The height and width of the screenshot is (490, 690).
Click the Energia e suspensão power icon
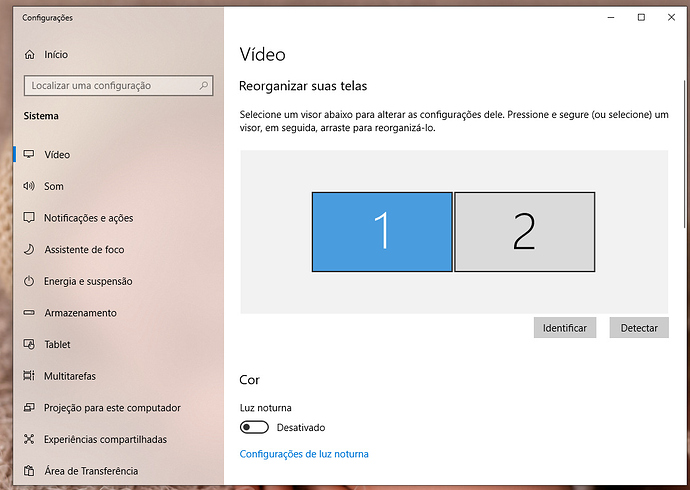coord(29,281)
